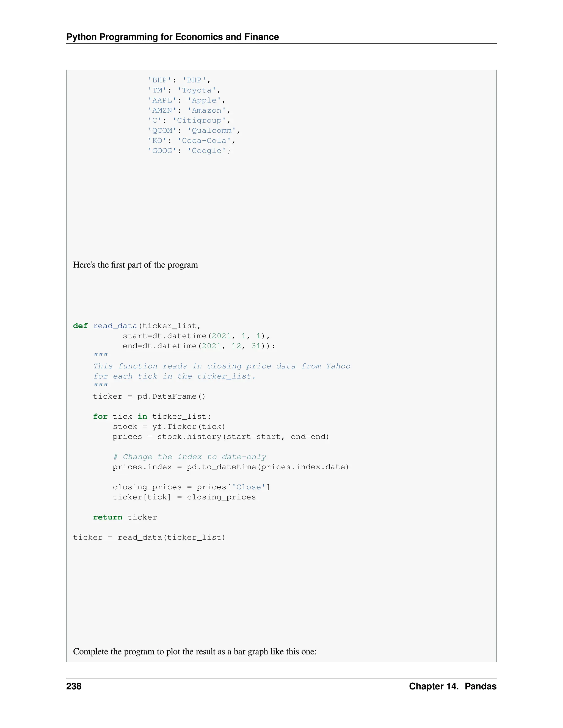Click the line 'closing_prices = prices['Close']'
This screenshot has width=563, height=728.
click(191, 487)
